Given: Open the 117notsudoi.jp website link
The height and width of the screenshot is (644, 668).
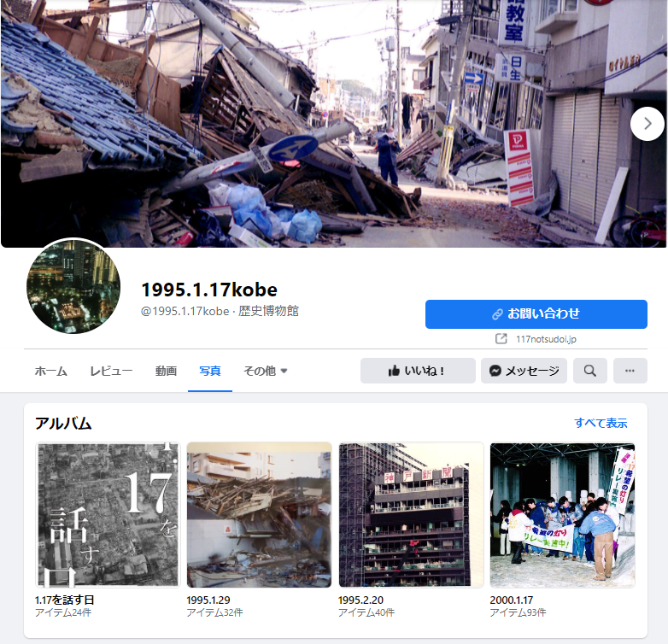Looking at the screenshot, I should (x=546, y=339).
